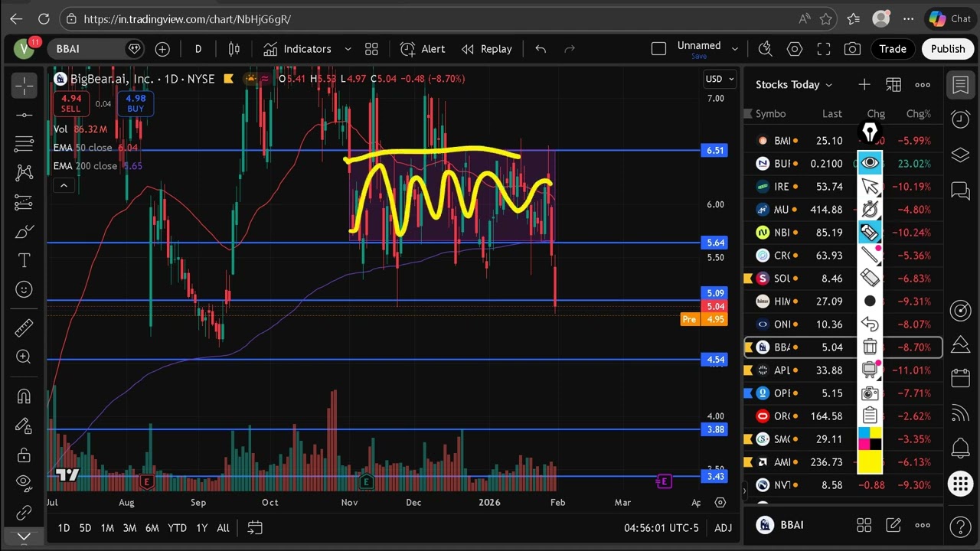
Task: Open watchlist more options three dots
Action: pyautogui.click(x=923, y=84)
